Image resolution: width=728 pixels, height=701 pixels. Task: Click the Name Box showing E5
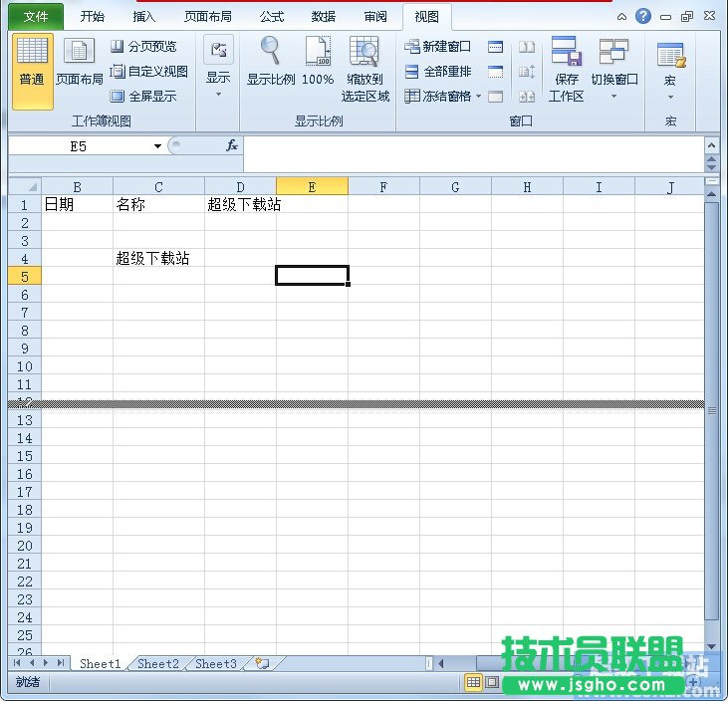click(x=79, y=146)
